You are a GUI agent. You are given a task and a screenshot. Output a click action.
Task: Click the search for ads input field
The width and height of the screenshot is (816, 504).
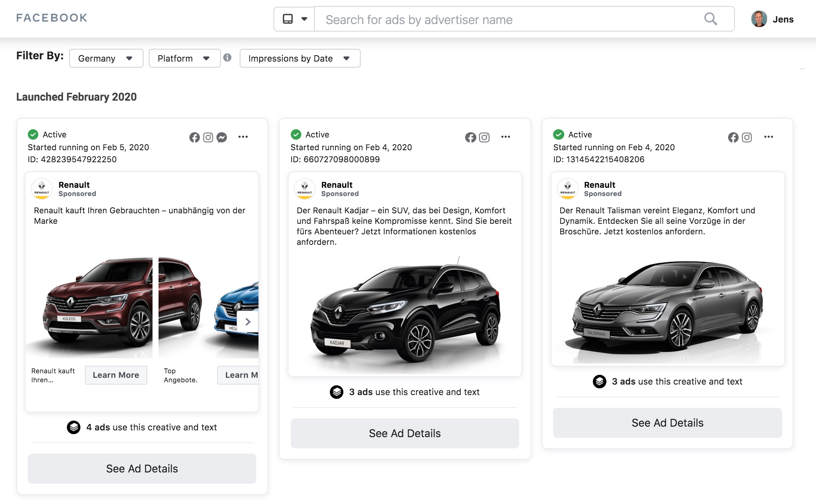[524, 19]
